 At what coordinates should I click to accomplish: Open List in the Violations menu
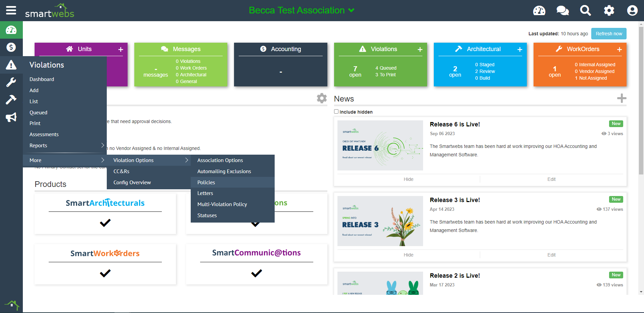(34, 102)
